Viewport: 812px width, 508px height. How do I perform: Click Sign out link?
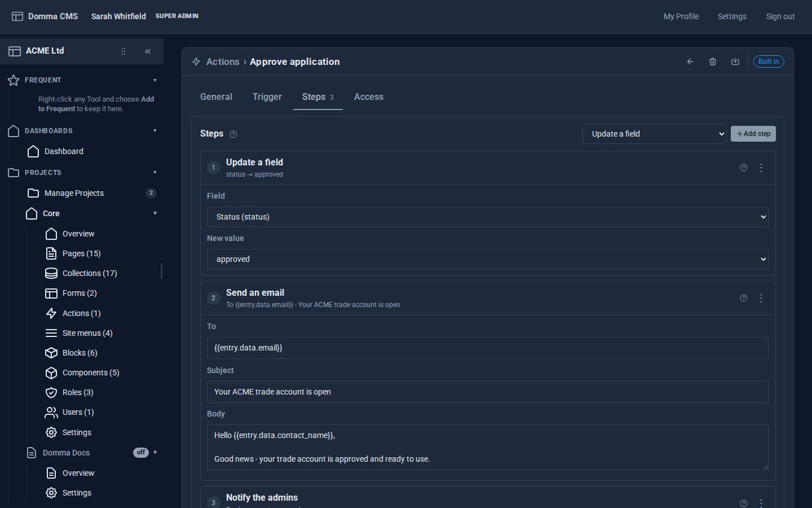tap(780, 16)
